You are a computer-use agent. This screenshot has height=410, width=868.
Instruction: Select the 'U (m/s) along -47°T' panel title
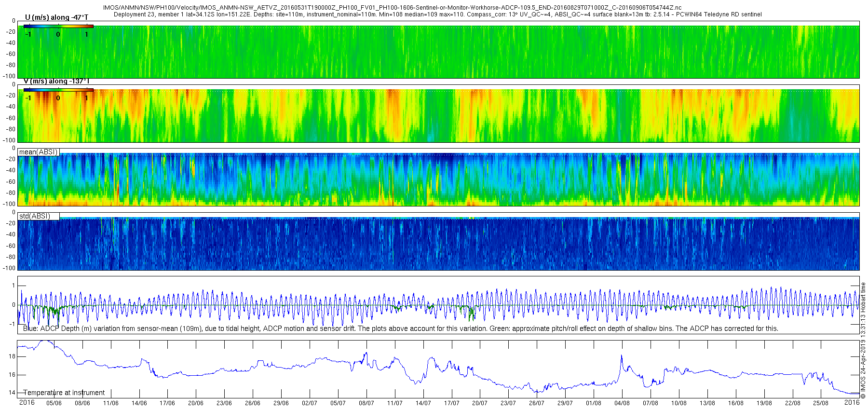(x=56, y=17)
